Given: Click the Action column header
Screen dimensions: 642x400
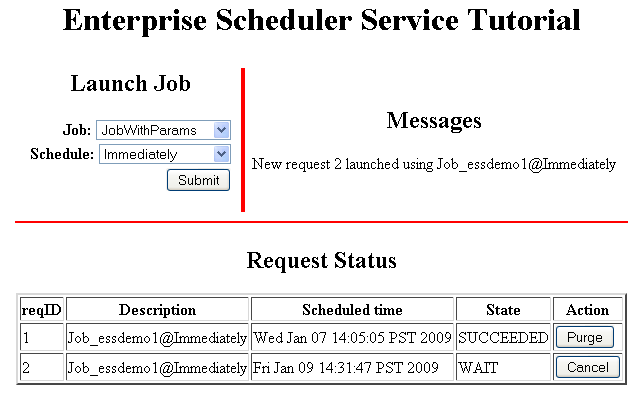Looking at the screenshot, I should (587, 310).
